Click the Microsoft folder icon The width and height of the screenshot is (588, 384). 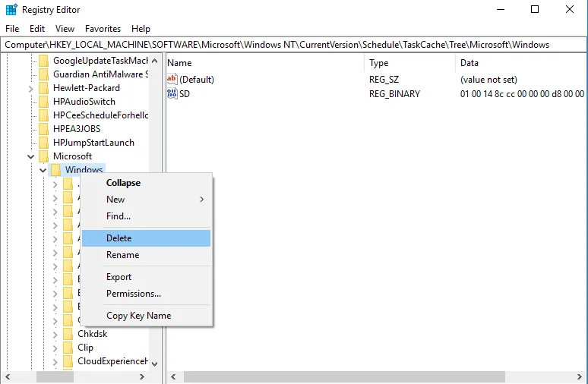coord(44,156)
